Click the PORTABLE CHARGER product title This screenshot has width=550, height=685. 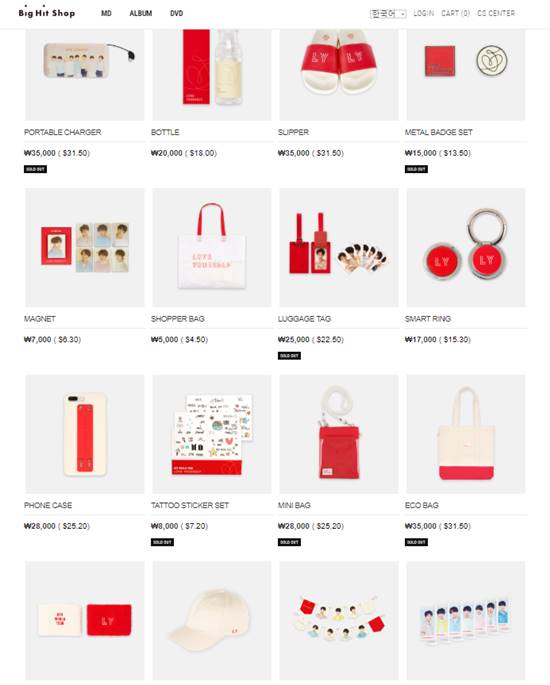coord(62,132)
